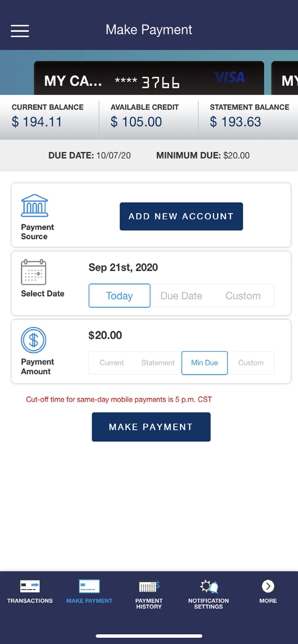Viewport: 298px width, 644px height.
Task: Open the card ending in 3766
Action: pos(149,78)
